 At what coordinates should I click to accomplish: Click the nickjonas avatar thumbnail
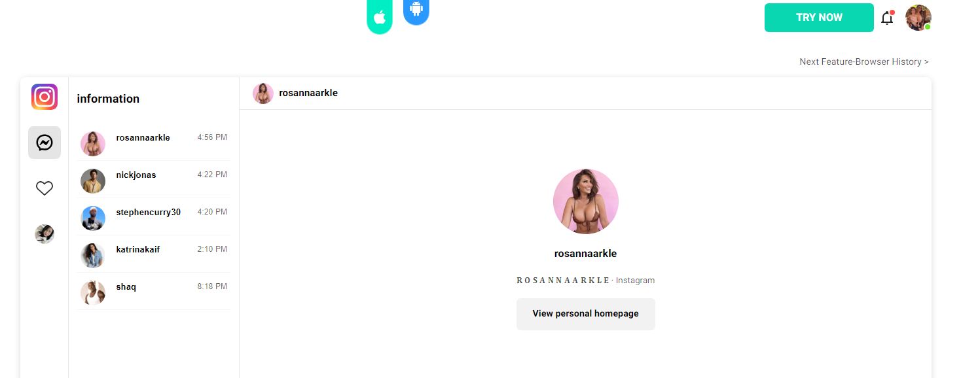[93, 181]
